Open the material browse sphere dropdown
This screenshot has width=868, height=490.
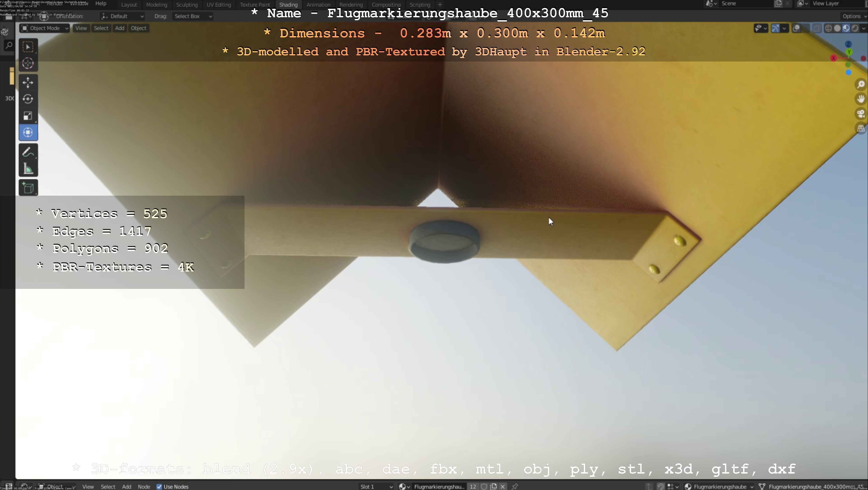(x=404, y=486)
